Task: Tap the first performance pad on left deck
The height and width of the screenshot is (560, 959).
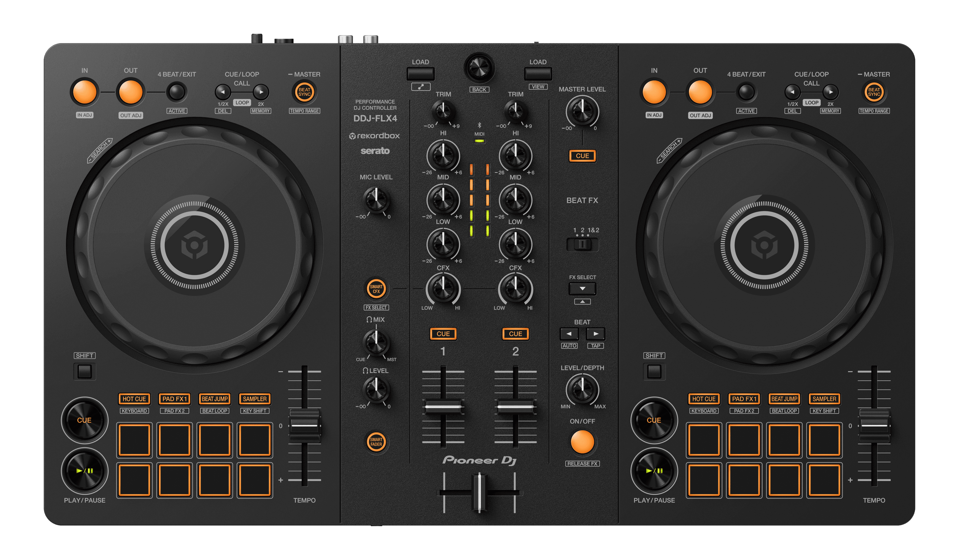Action: tap(134, 439)
